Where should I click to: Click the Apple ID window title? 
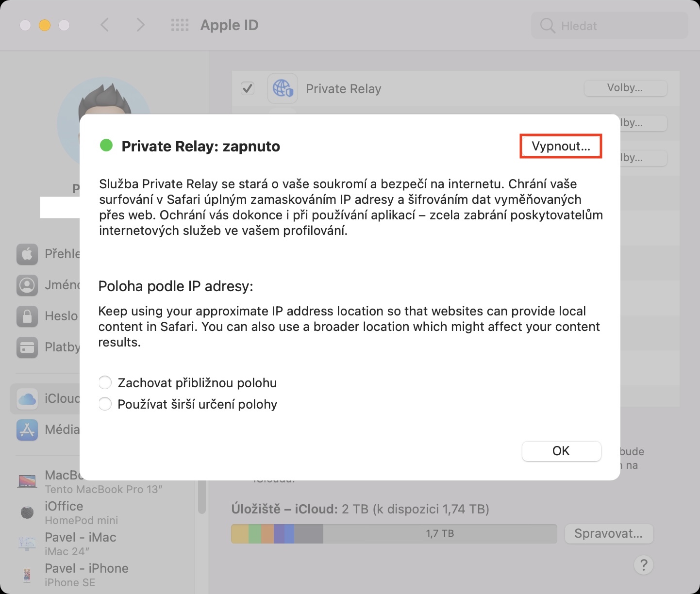[x=229, y=25]
